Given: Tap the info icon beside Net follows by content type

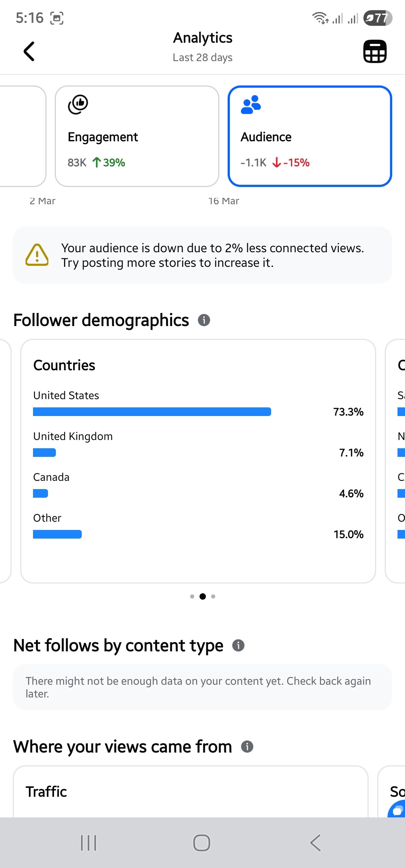Looking at the screenshot, I should pyautogui.click(x=238, y=645).
